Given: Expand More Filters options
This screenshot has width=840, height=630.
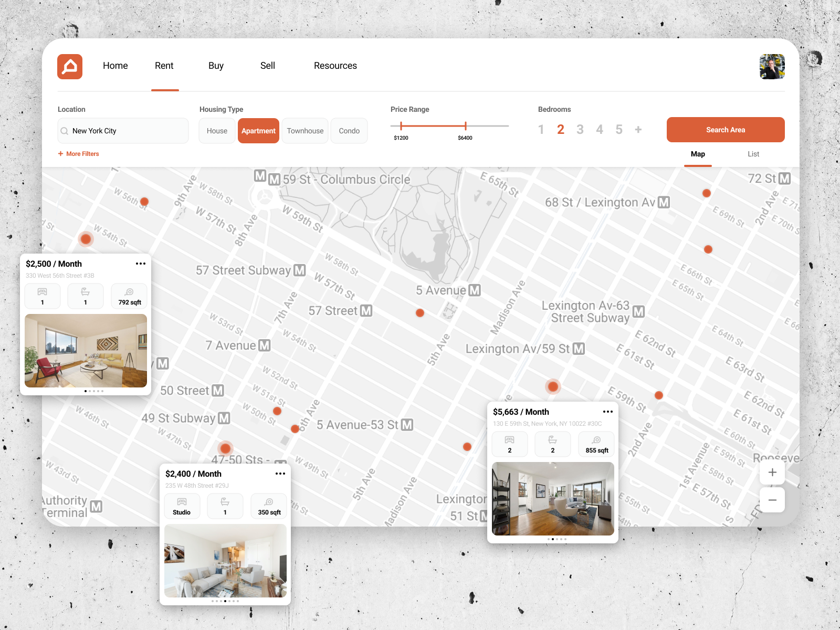Looking at the screenshot, I should tap(78, 153).
